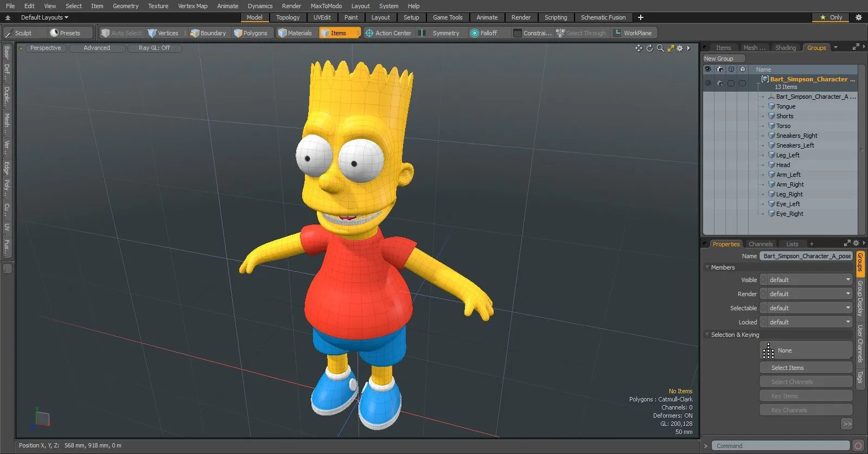Toggle the Only star button
This screenshot has height=454, width=868.
click(831, 17)
